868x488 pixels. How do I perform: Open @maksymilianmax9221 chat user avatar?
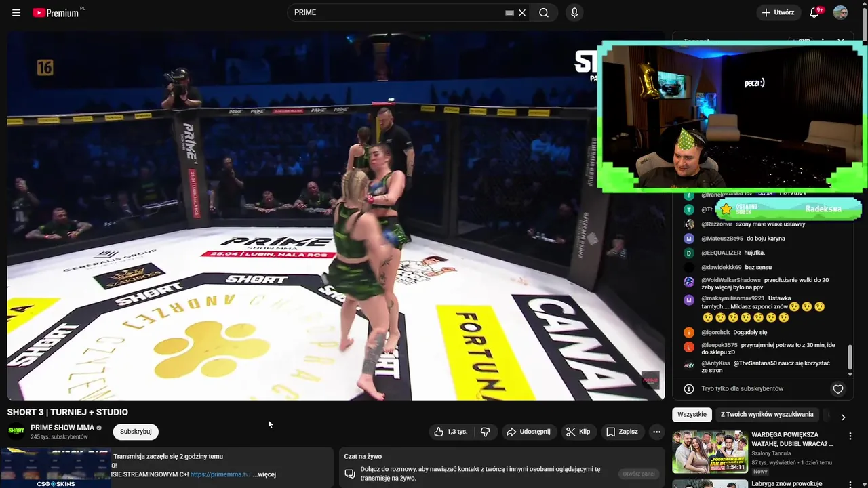tap(689, 300)
